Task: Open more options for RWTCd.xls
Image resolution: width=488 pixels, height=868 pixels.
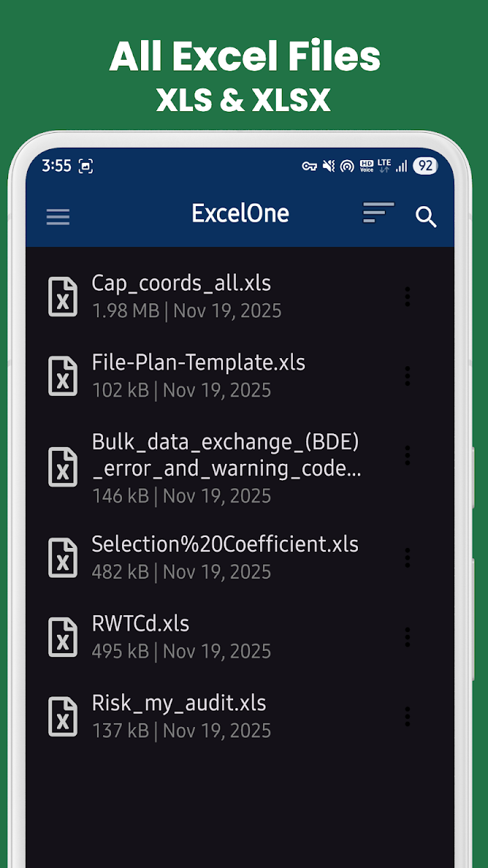Action: tap(407, 637)
